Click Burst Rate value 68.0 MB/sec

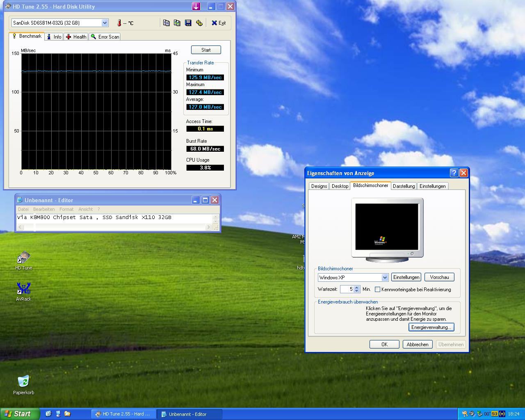[x=205, y=148]
